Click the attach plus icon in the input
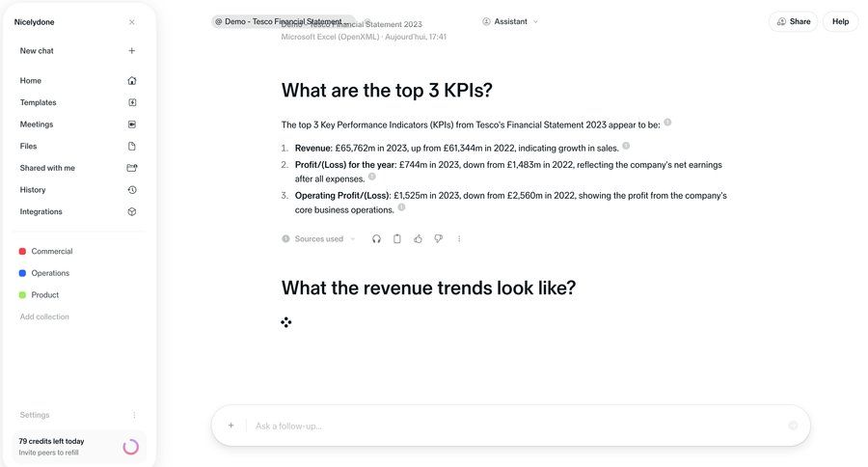 click(x=231, y=426)
